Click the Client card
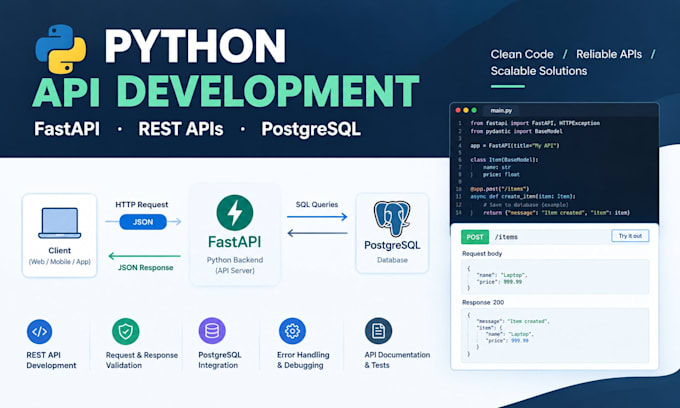Viewport: 680px width, 408px height. click(x=59, y=235)
